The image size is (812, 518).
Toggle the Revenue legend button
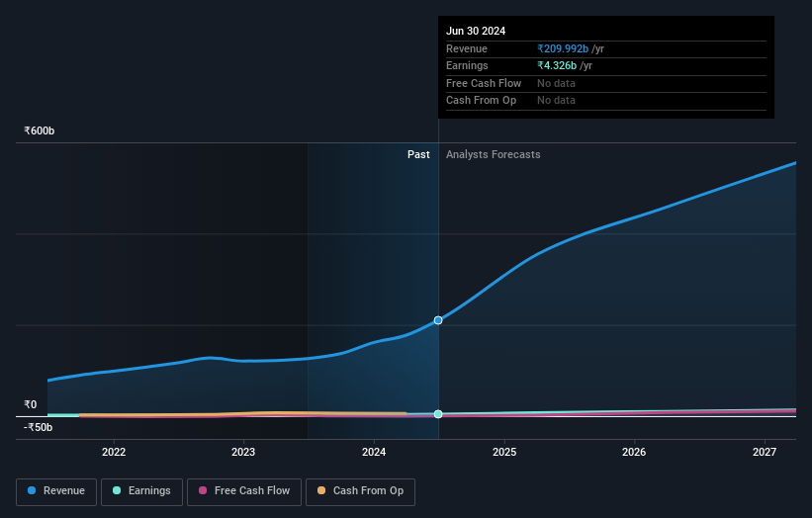point(56,491)
